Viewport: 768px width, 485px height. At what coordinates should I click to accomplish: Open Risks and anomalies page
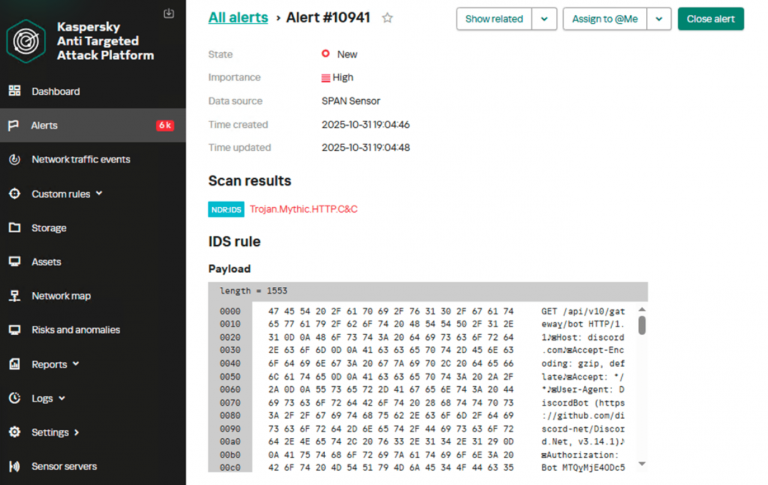point(76,330)
